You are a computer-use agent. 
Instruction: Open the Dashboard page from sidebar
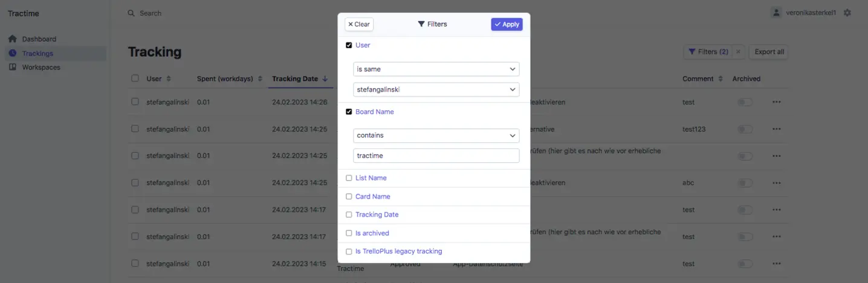tap(39, 39)
